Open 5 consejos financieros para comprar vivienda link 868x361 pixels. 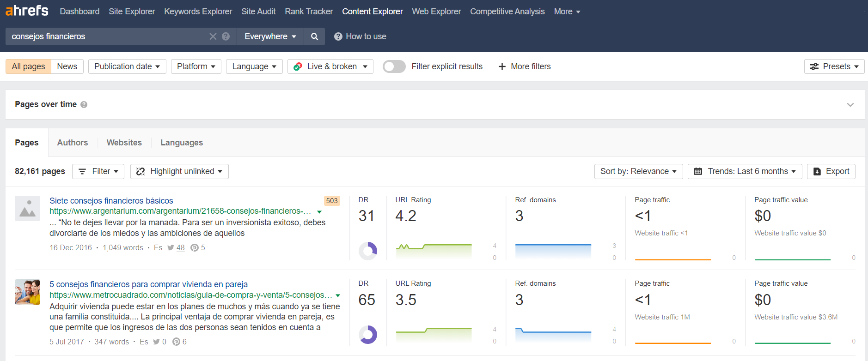(149, 284)
